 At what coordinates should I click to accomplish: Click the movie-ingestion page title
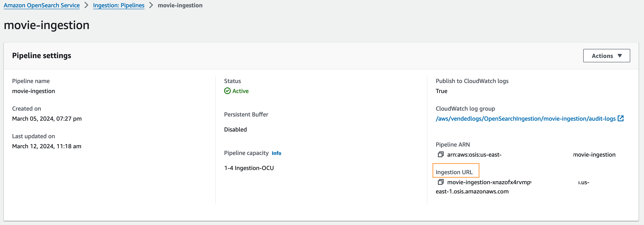pos(47,25)
